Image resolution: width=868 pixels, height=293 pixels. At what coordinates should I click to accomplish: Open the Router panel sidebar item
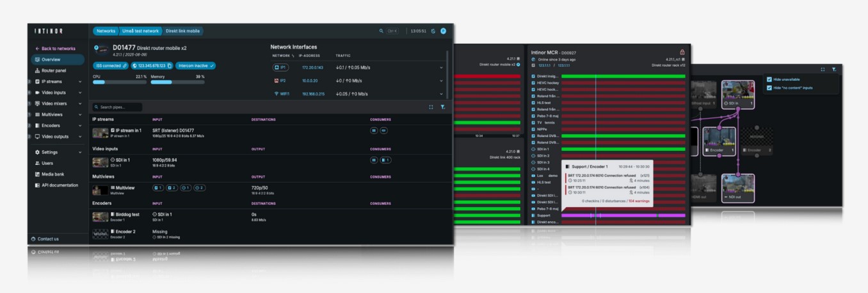(53, 71)
